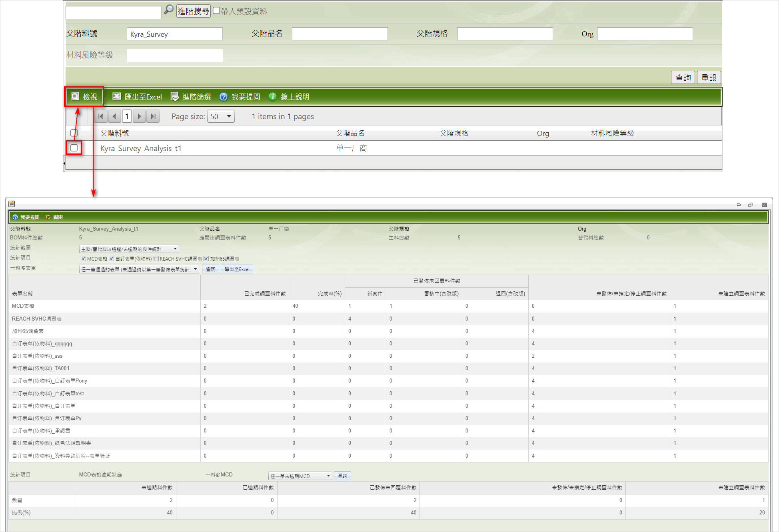Screen dimensions: 779x532
Task: Open the 一料多表單 dropdown
Action: 139,269
